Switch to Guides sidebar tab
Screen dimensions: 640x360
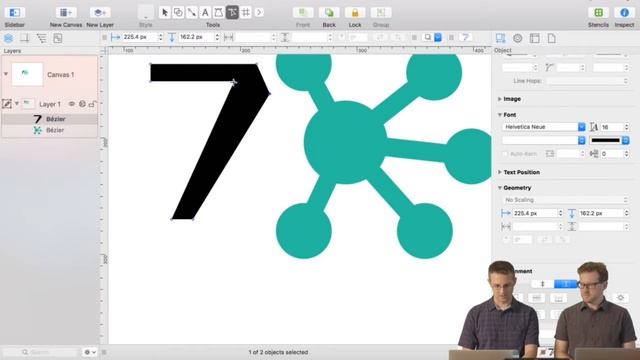[25, 38]
